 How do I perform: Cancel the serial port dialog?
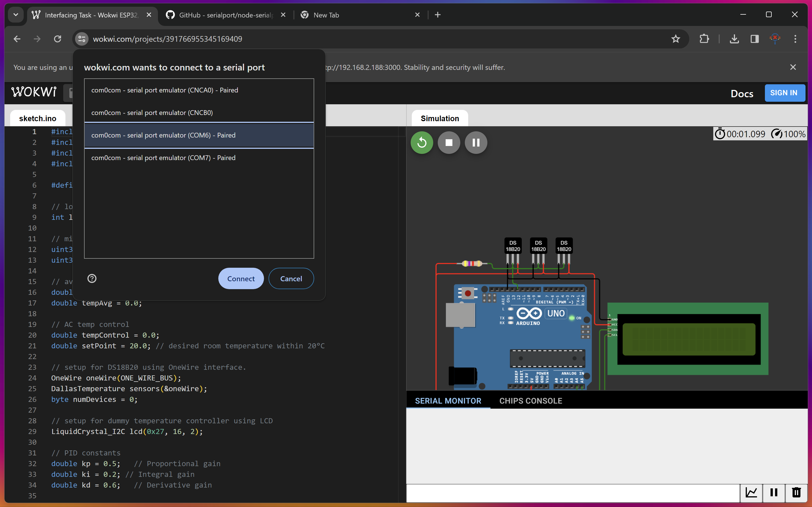pos(291,278)
